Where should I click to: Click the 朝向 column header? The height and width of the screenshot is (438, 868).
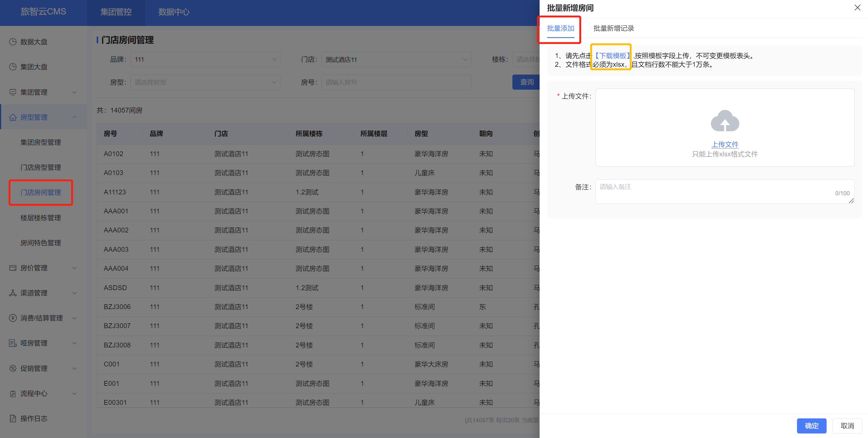pos(486,134)
